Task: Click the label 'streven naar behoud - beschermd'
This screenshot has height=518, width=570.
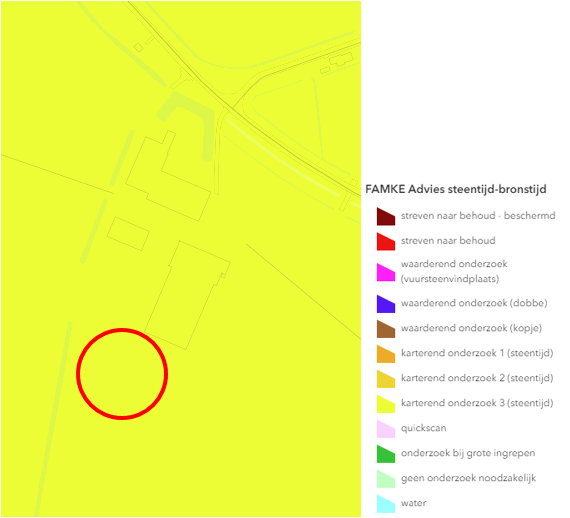Action: 478,216
